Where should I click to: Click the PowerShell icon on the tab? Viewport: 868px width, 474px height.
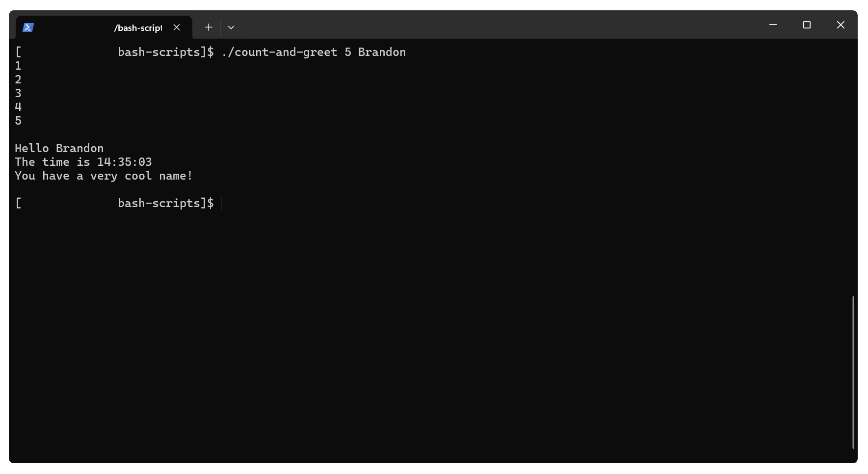pyautogui.click(x=28, y=27)
